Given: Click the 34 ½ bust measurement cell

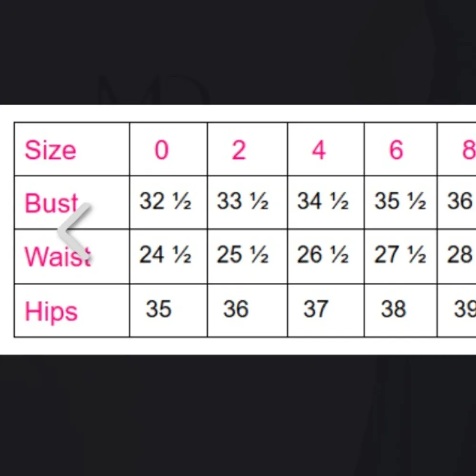Looking at the screenshot, I should [x=323, y=201].
